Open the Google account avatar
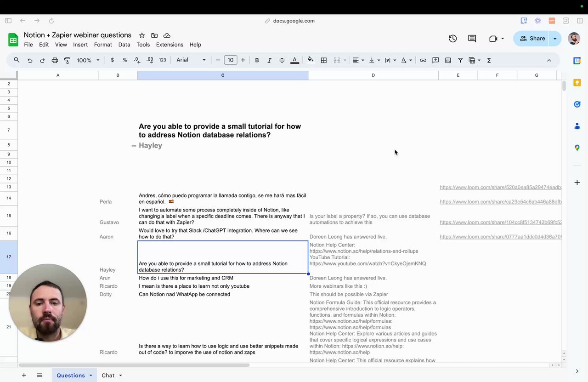 click(574, 39)
